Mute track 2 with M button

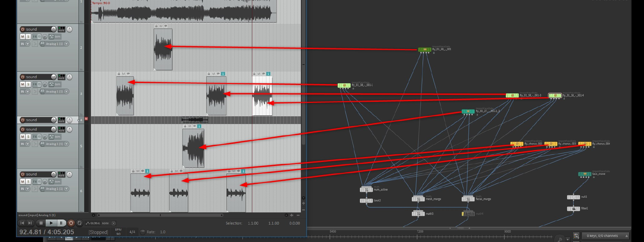pos(22,37)
